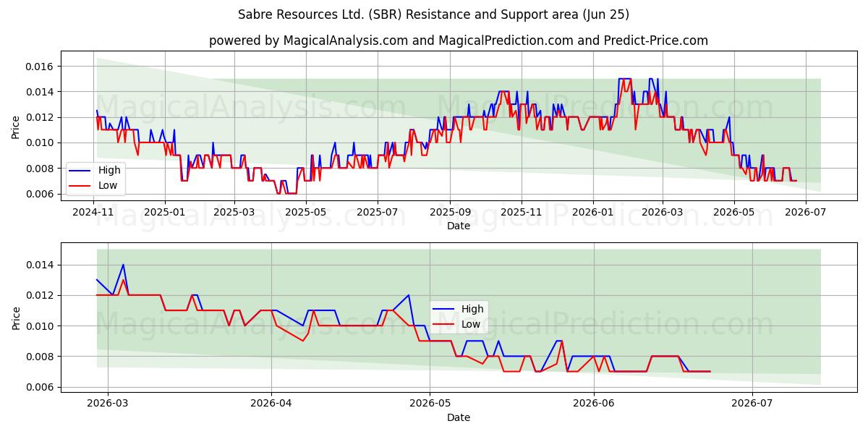Click the '0.014' price tick on the bottom chart

coord(41,265)
